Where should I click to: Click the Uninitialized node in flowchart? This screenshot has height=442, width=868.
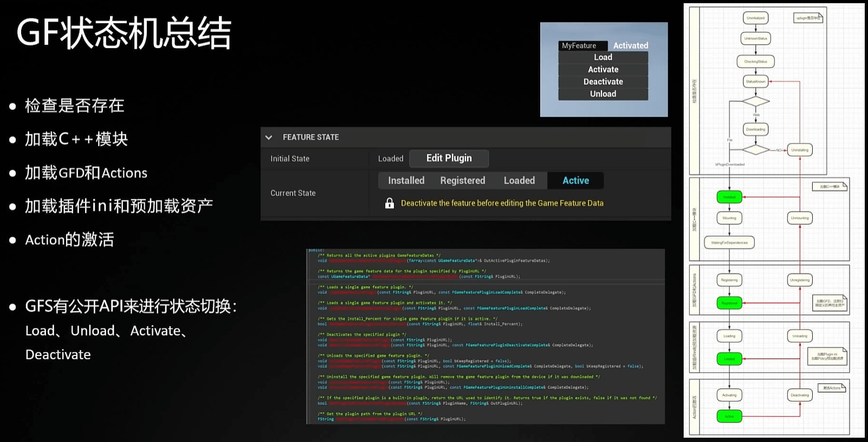(x=755, y=18)
